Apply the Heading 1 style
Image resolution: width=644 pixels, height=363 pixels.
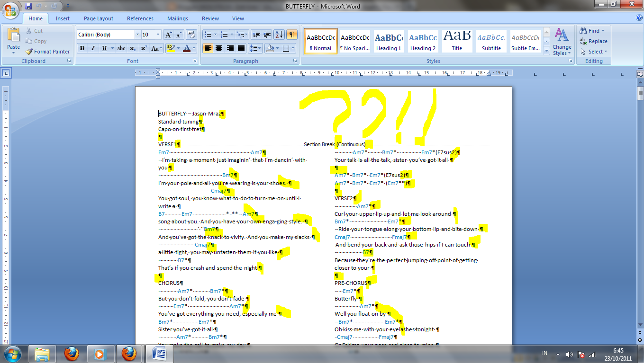point(389,42)
